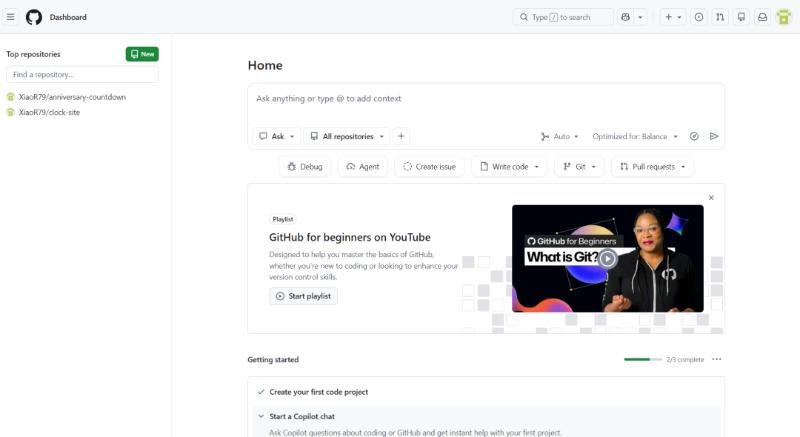
Task: Click the Getting started progress bar
Action: (x=642, y=359)
